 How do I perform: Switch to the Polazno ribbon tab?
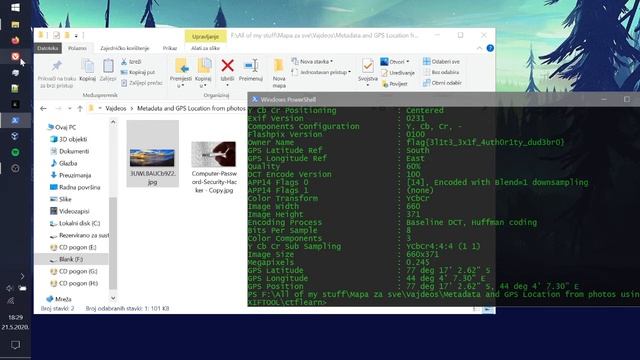click(x=77, y=48)
